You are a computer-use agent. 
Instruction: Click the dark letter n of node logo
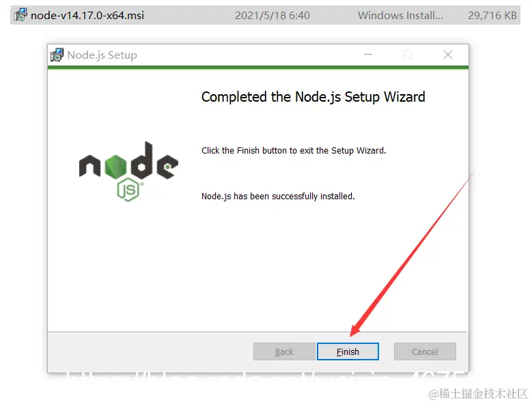89,166
